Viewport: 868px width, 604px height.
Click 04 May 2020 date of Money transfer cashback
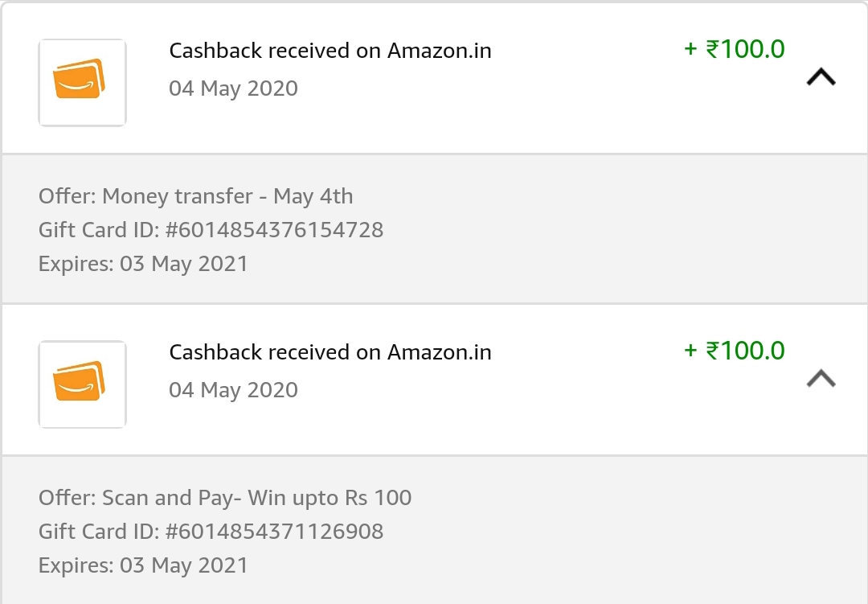pyautogui.click(x=233, y=88)
